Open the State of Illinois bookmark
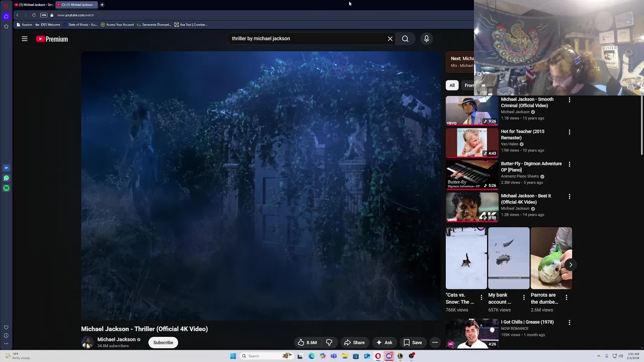The width and height of the screenshot is (644, 362). click(80, 25)
